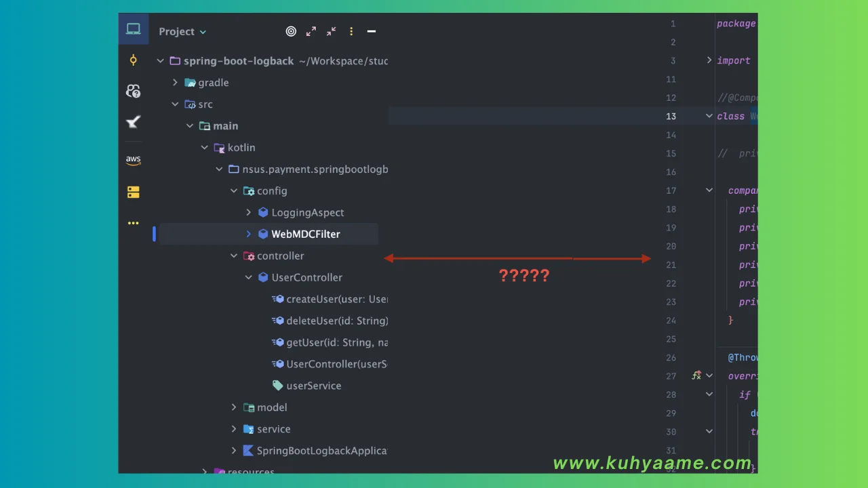Click the package keyword on line 1
This screenshot has width=868, height=488.
point(736,24)
